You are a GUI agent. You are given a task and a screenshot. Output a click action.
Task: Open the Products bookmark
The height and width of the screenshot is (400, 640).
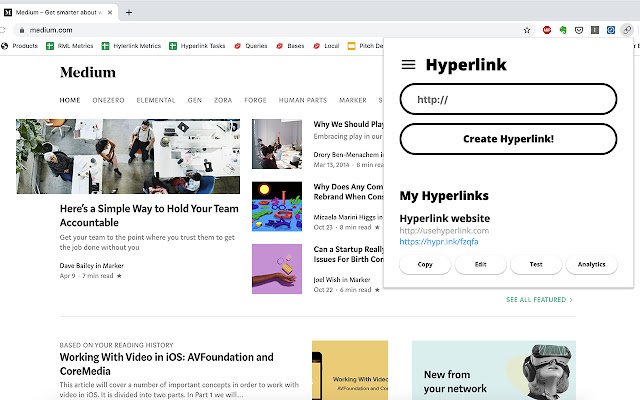pyautogui.click(x=20, y=46)
